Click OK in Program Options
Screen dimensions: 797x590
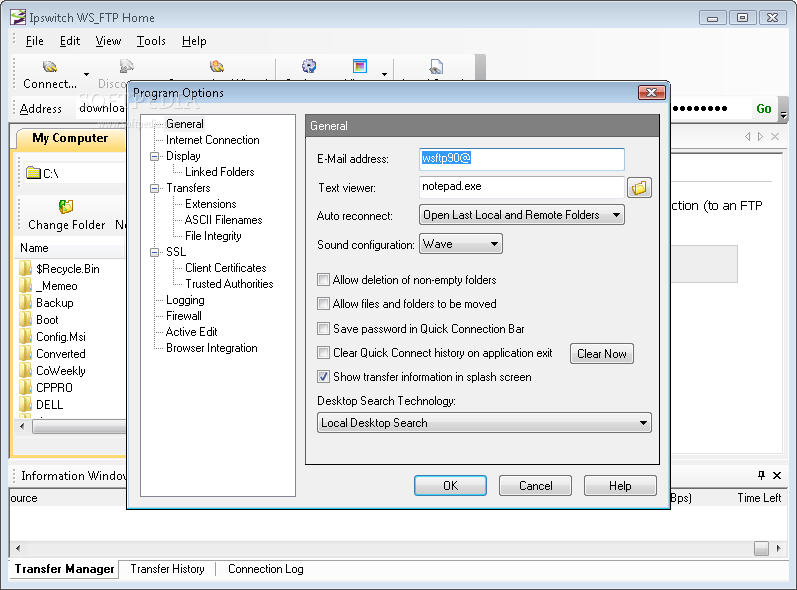click(450, 485)
